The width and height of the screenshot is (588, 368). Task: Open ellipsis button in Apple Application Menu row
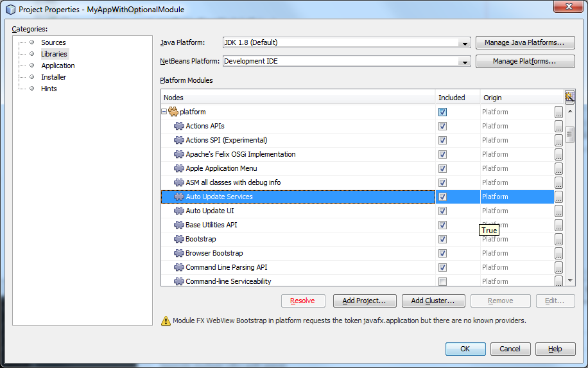558,168
